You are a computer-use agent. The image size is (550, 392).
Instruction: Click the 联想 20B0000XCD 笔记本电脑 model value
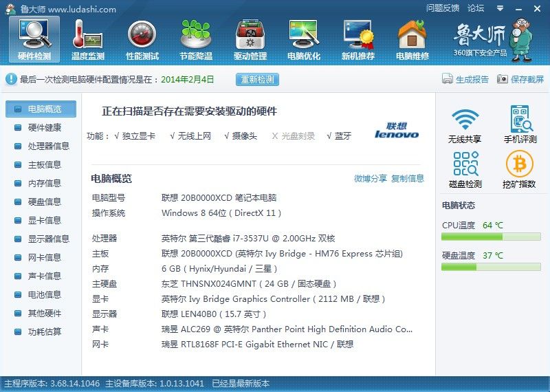pos(219,198)
